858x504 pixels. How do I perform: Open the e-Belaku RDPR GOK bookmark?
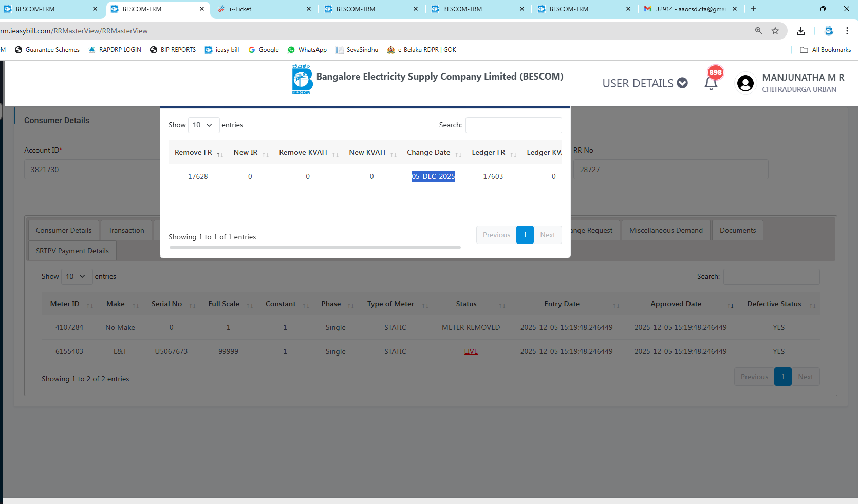pyautogui.click(x=422, y=50)
